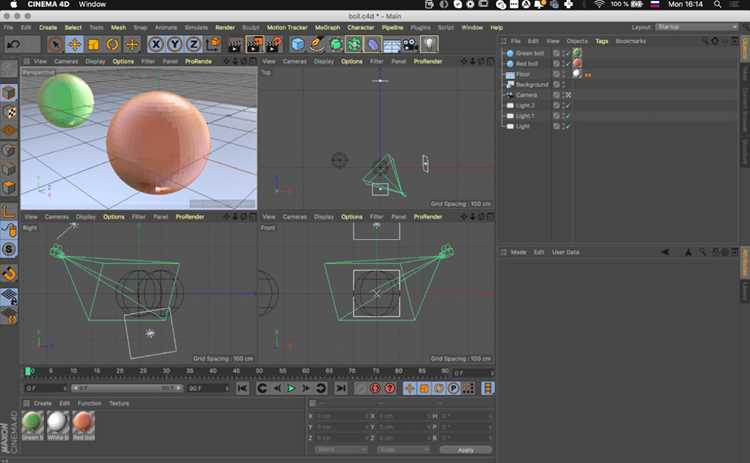Click the coordinate system icon
This screenshot has width=750, height=463.
pyautogui.click(x=212, y=44)
